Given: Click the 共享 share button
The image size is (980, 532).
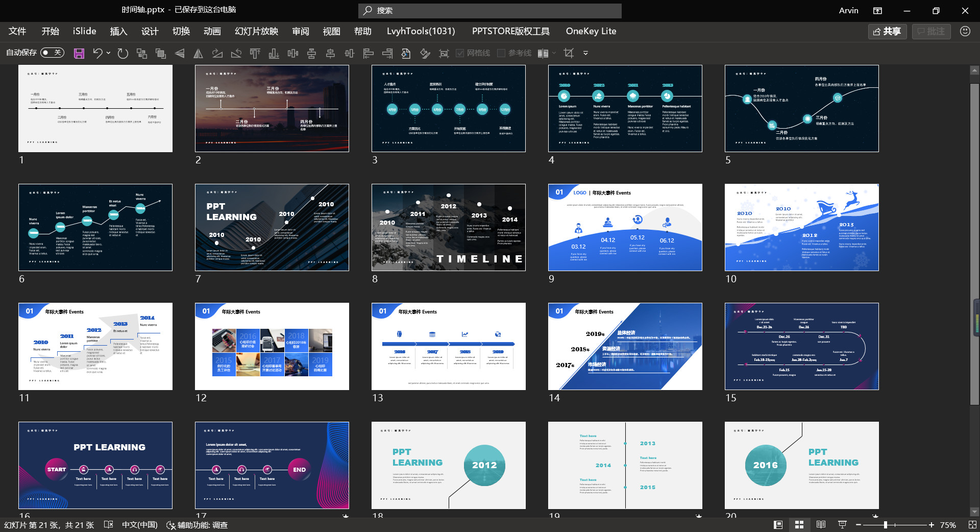Looking at the screenshot, I should (x=887, y=32).
